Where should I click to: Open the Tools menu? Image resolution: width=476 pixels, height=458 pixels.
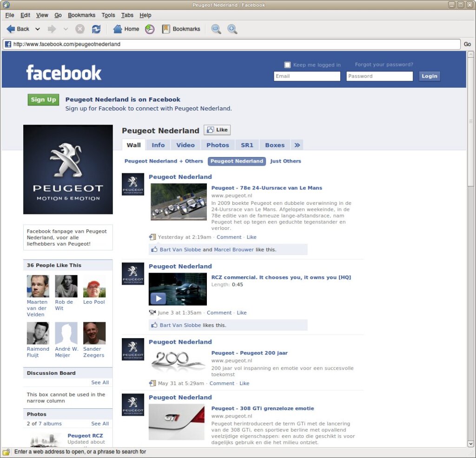(x=108, y=15)
